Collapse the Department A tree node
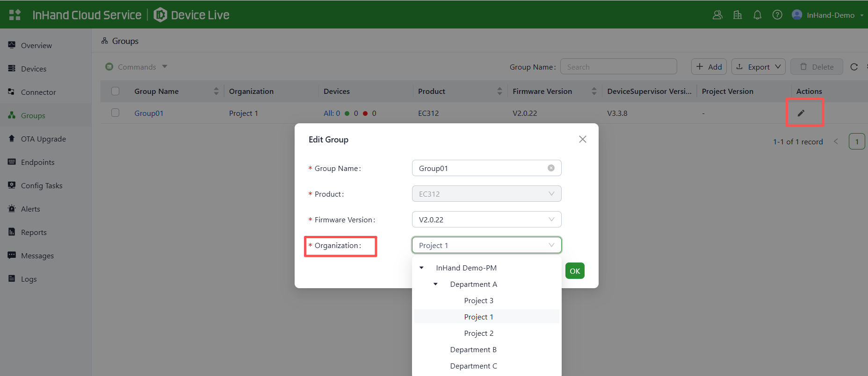The image size is (868, 376). [435, 284]
